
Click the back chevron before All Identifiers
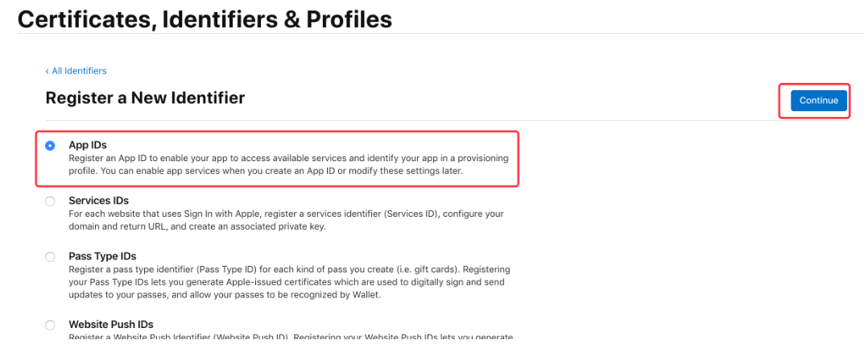[x=48, y=71]
